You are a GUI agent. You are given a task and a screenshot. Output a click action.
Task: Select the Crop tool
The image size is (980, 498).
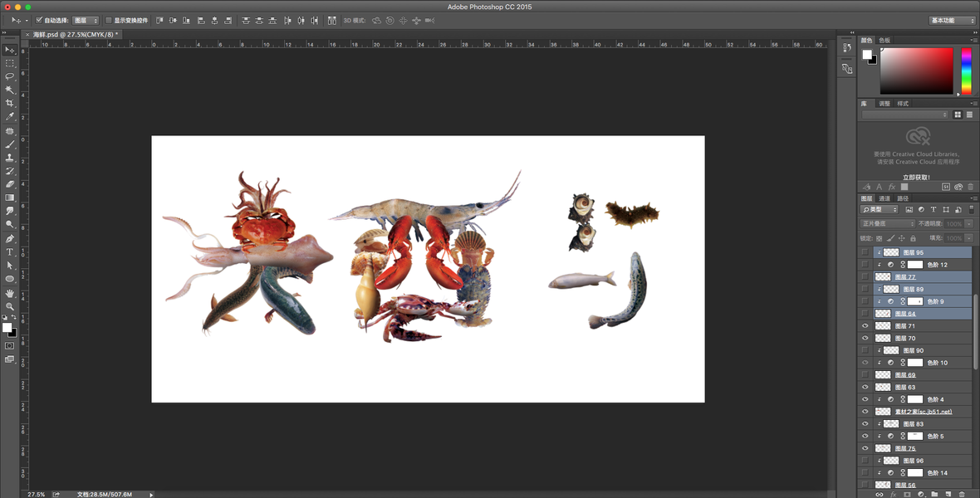tap(10, 103)
